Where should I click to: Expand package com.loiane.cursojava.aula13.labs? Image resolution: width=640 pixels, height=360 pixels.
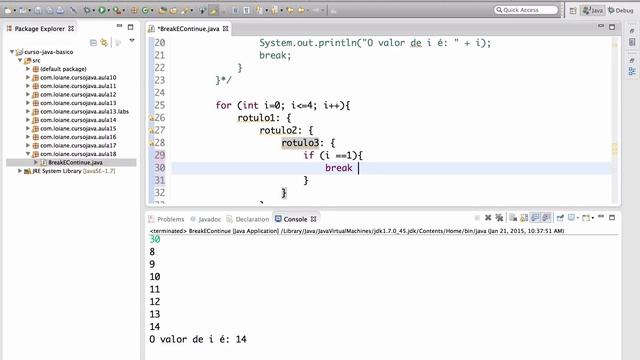[x=28, y=111]
